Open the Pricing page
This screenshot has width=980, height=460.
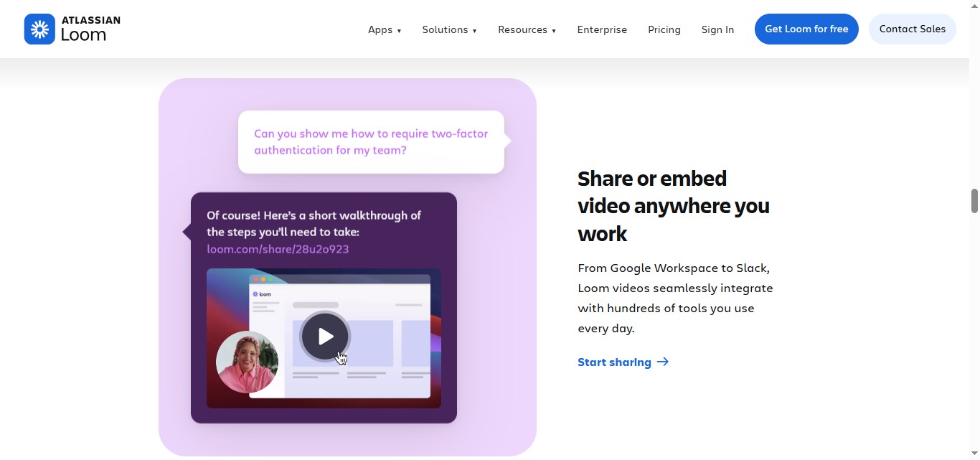664,29
